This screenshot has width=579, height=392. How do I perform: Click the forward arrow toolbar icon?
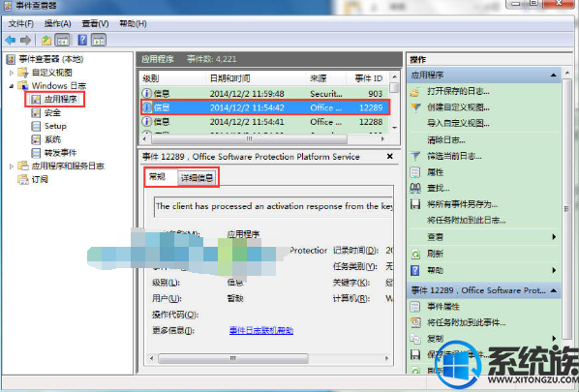25,40
